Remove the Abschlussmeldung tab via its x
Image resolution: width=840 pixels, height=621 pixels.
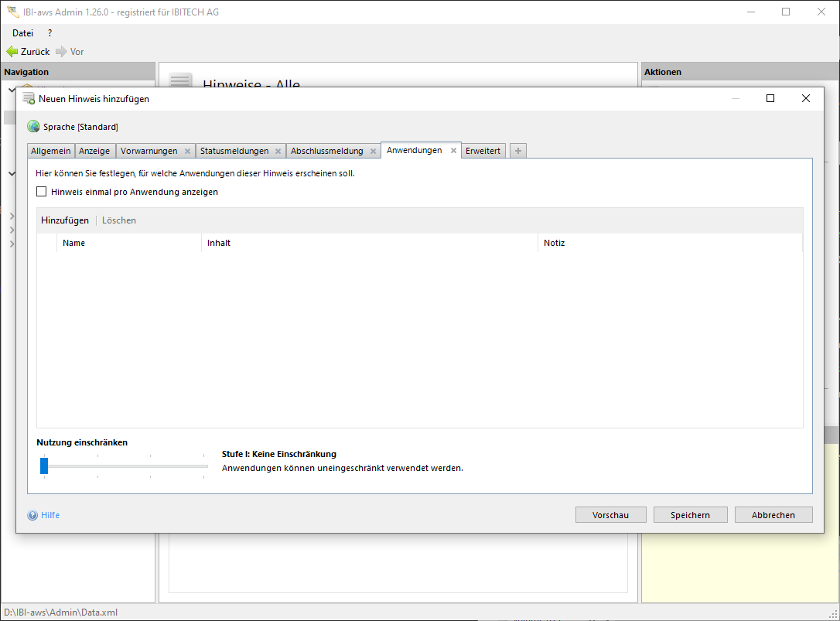tap(373, 152)
